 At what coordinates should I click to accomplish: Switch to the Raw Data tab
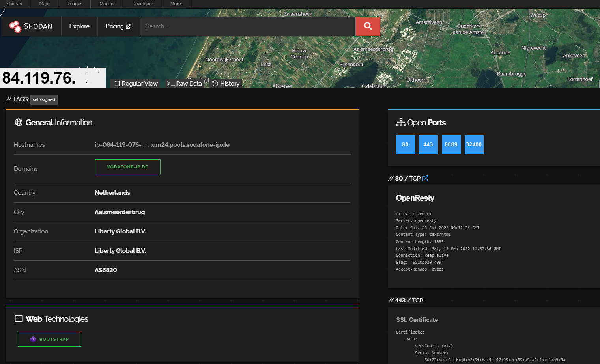click(184, 83)
